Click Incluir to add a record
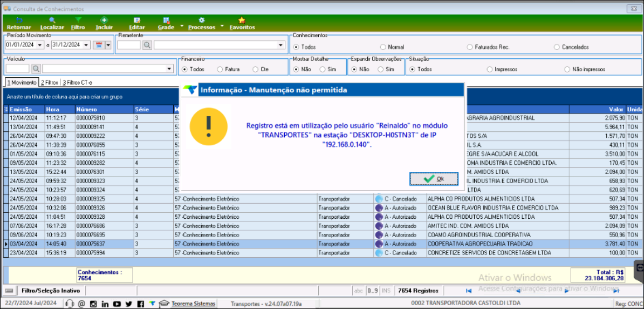 click(104, 23)
